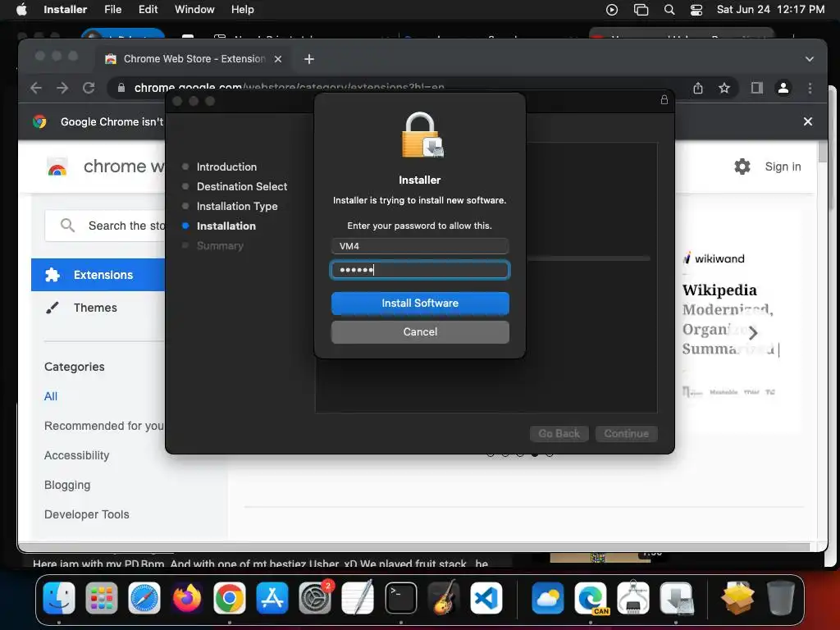Open Chrome Web Store settings gear

tap(742, 167)
